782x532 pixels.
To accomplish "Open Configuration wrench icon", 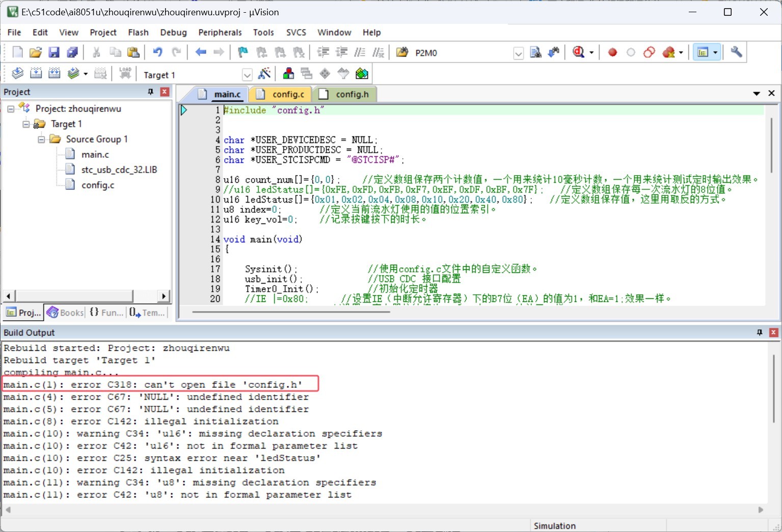I will [x=736, y=52].
